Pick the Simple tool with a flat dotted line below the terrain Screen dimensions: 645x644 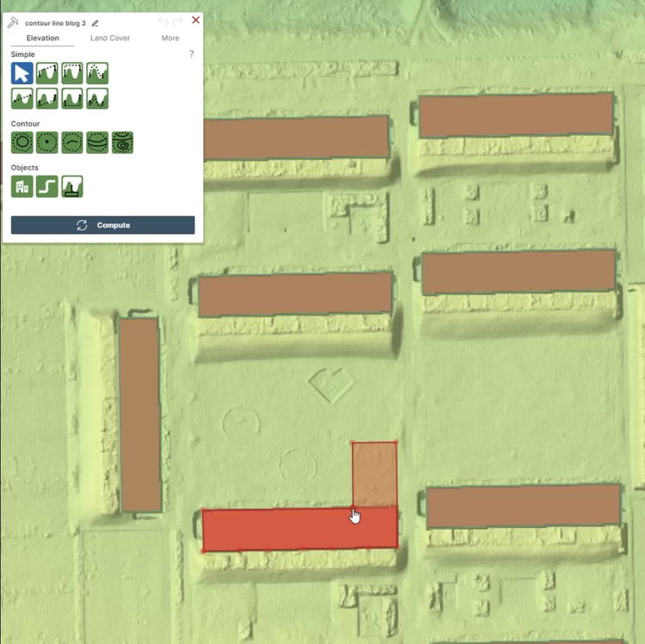pyautogui.click(x=72, y=98)
